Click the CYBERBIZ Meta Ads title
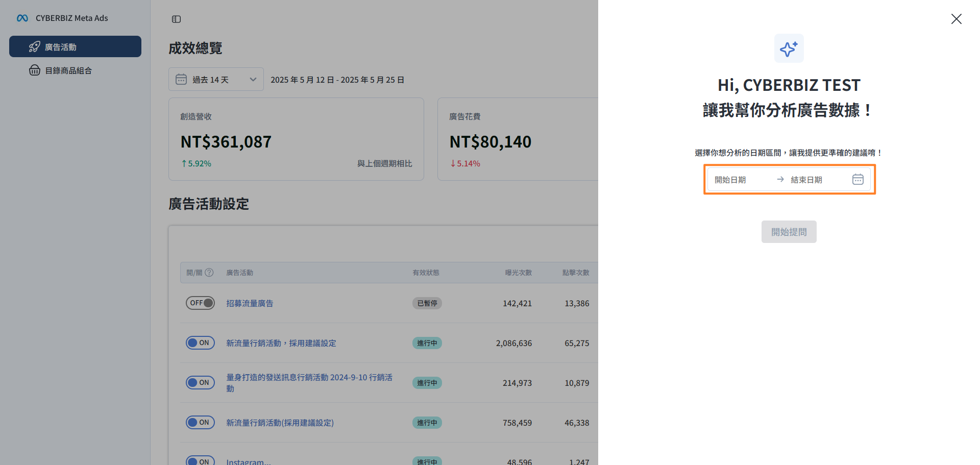The height and width of the screenshot is (465, 980). tap(72, 18)
